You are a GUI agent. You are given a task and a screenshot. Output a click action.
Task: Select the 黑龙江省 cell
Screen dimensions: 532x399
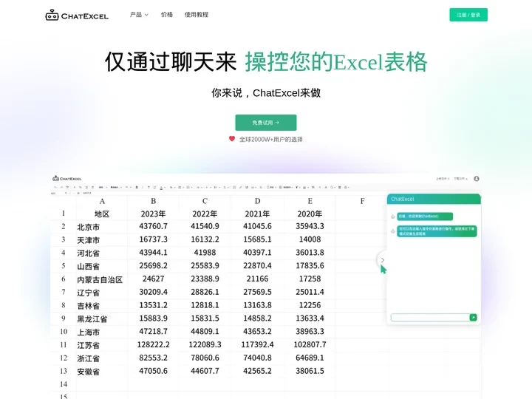point(102,319)
